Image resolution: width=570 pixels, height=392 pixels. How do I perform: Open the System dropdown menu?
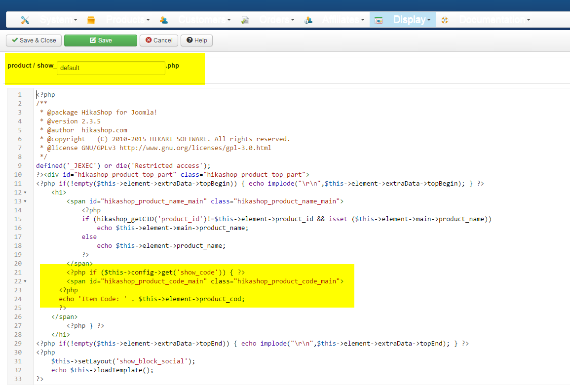click(x=58, y=20)
